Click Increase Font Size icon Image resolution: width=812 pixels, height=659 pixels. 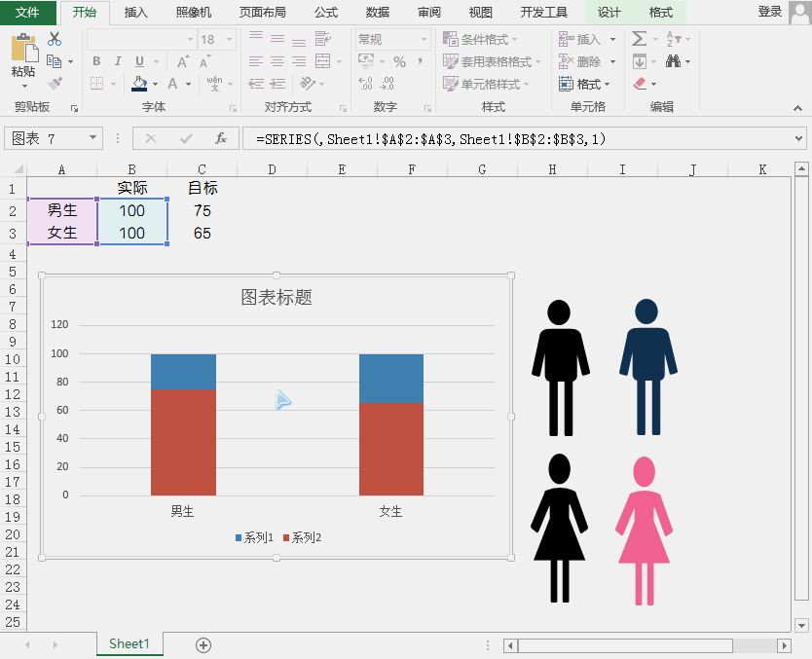(183, 61)
